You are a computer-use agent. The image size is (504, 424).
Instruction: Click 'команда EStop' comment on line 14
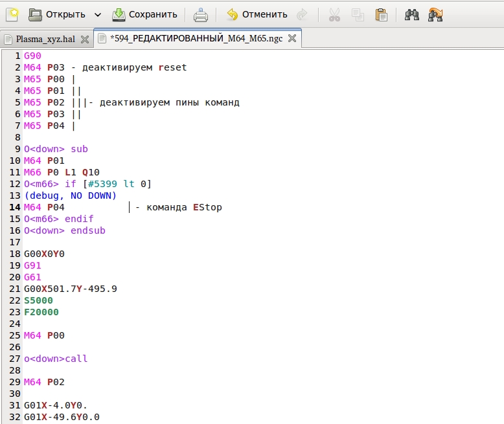click(x=184, y=208)
